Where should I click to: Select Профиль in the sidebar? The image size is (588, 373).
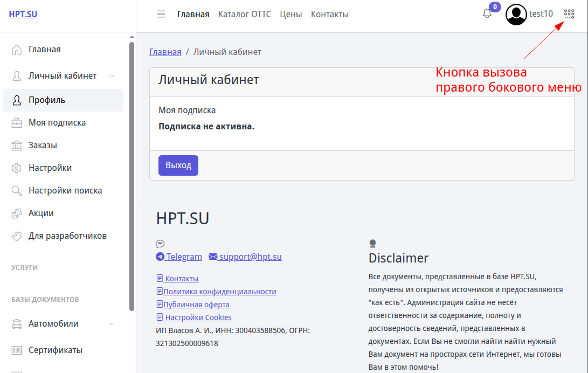pyautogui.click(x=47, y=100)
